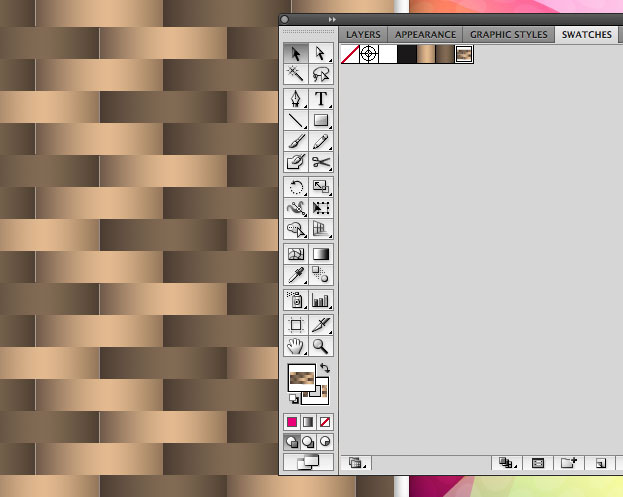Viewport: 623px width, 497px height.
Task: Pick the Paintbrush tool
Action: coord(296,141)
